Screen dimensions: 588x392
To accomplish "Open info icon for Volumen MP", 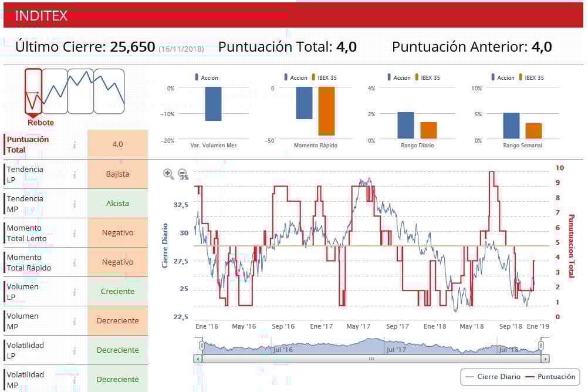I will pos(75,322).
